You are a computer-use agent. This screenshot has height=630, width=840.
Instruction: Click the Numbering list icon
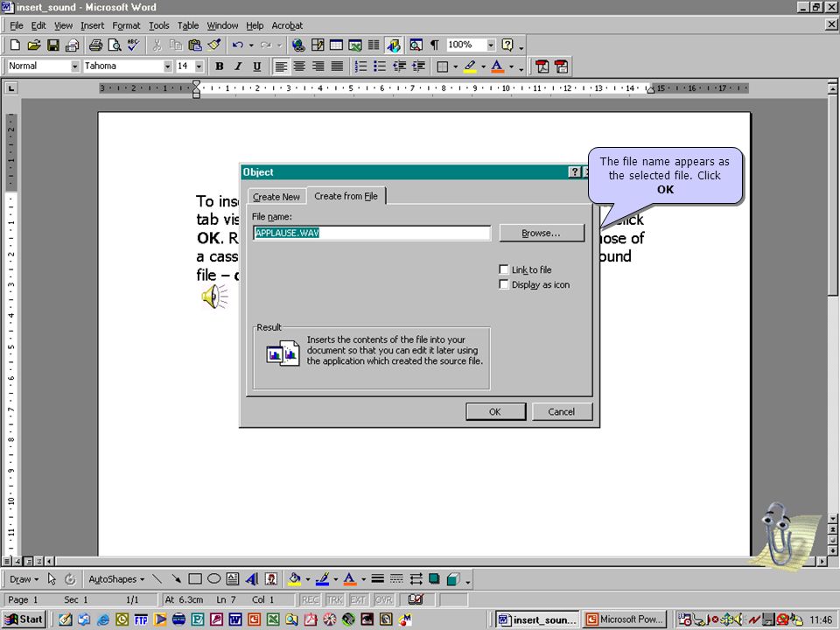coord(361,66)
